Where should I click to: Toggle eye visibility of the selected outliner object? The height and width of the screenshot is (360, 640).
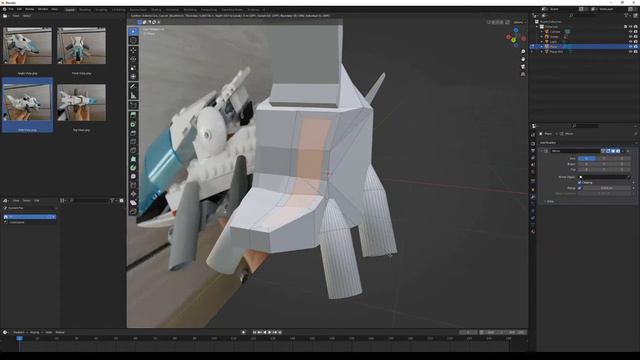630,47
